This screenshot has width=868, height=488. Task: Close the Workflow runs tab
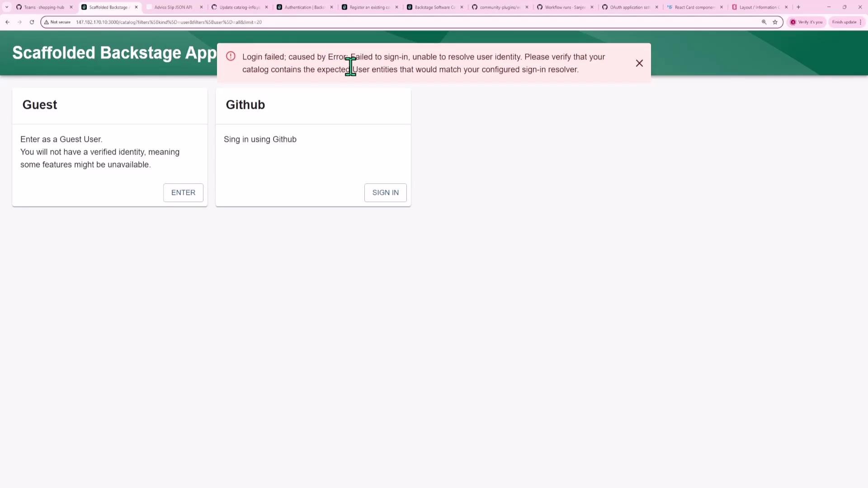point(592,7)
